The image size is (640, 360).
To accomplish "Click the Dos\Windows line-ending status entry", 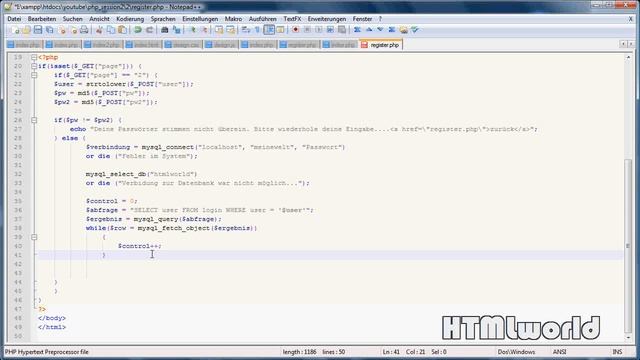I will pyautogui.click(x=516, y=352).
